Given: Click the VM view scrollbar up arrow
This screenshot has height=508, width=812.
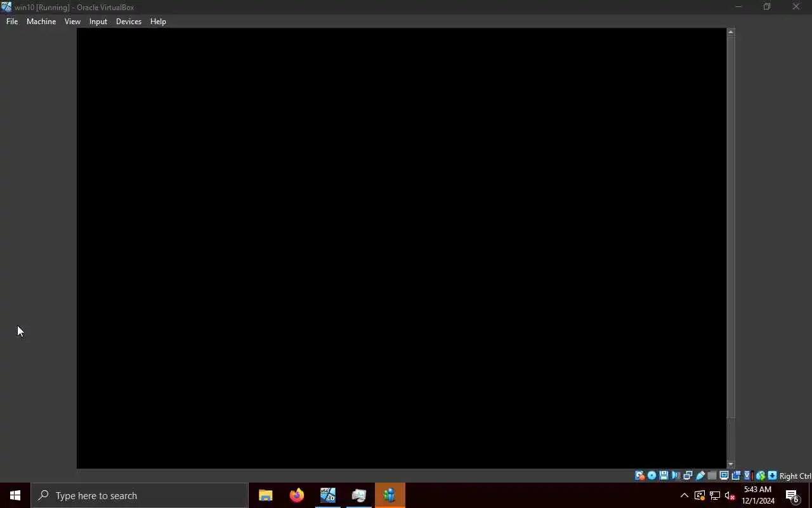Looking at the screenshot, I should click(x=731, y=32).
